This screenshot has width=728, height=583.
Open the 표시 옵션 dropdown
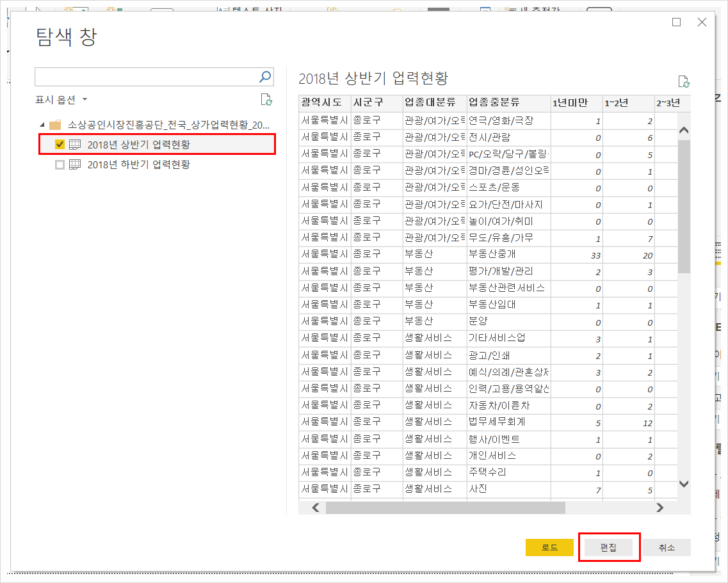(61, 100)
